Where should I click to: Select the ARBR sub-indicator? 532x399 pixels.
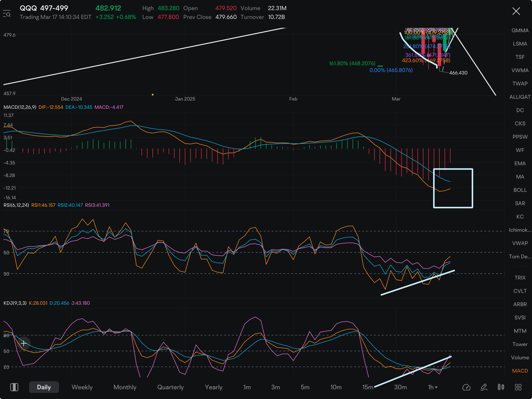(x=520, y=304)
